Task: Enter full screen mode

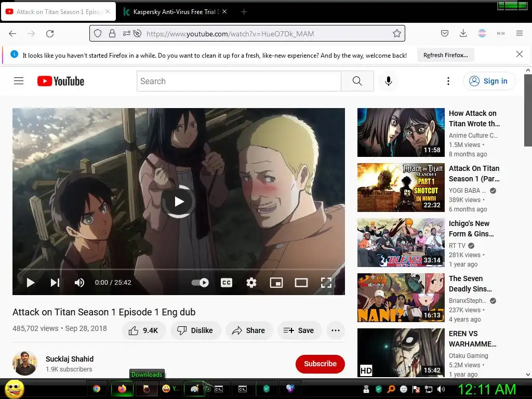Action: 326,283
